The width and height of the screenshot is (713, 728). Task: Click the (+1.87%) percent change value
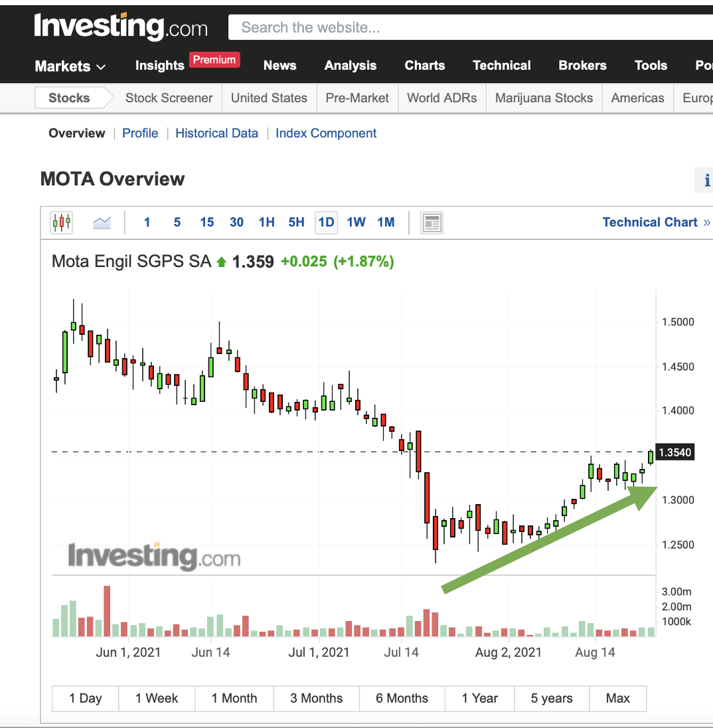point(364,262)
